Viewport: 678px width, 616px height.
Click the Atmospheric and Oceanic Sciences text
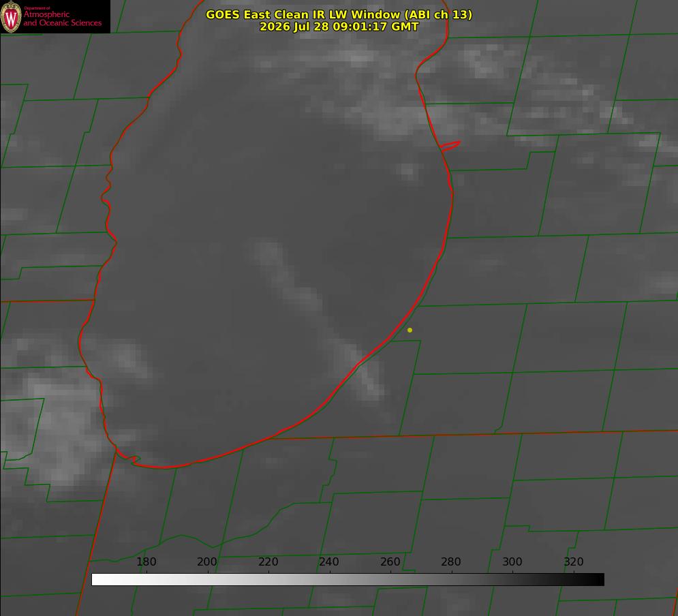(62, 18)
